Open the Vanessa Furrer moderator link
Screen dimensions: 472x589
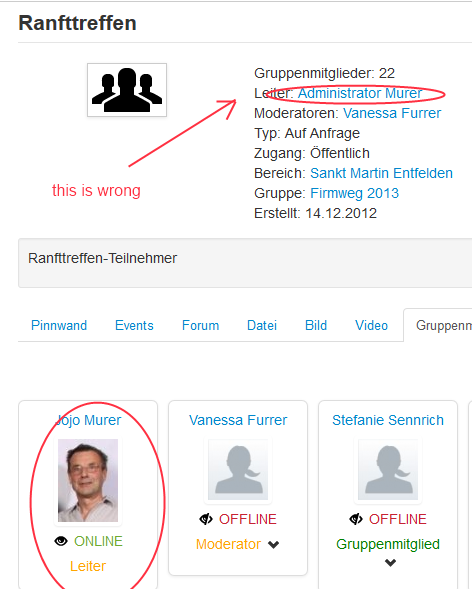point(392,113)
